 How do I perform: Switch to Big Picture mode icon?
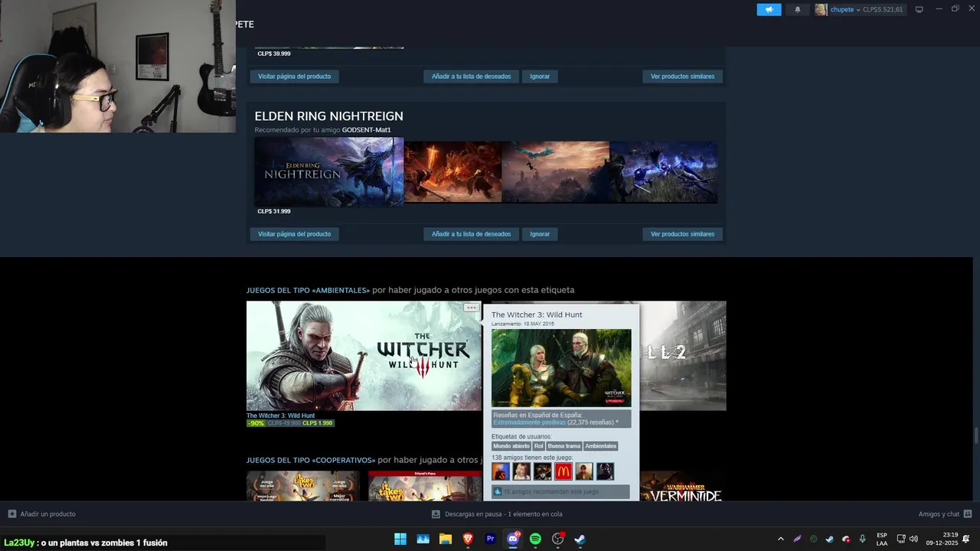coord(919,9)
